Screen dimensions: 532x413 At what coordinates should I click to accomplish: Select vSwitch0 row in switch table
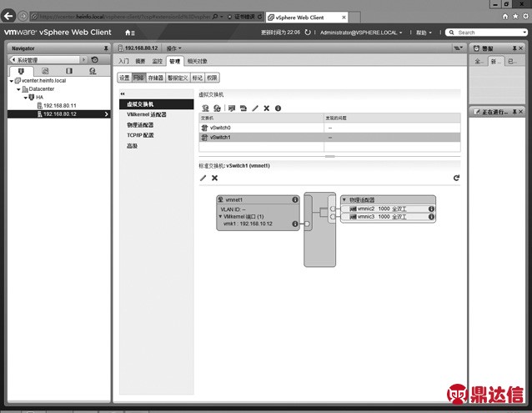pos(329,128)
